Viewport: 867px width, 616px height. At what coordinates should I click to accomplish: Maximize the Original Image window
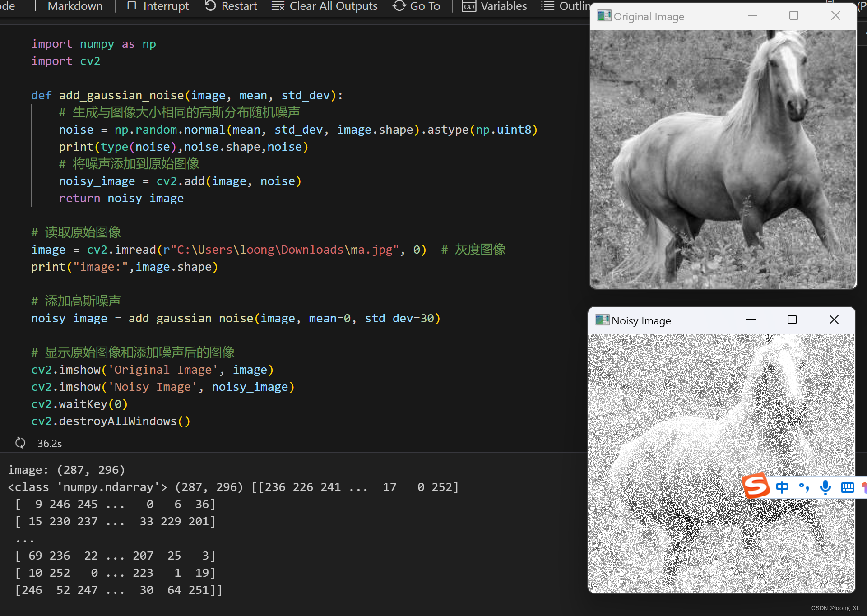pos(794,16)
